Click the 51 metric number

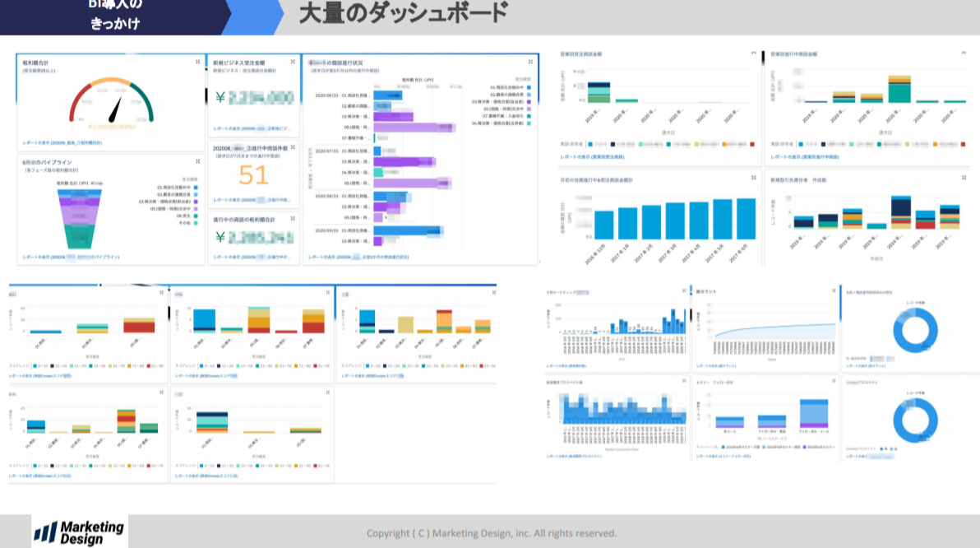253,174
